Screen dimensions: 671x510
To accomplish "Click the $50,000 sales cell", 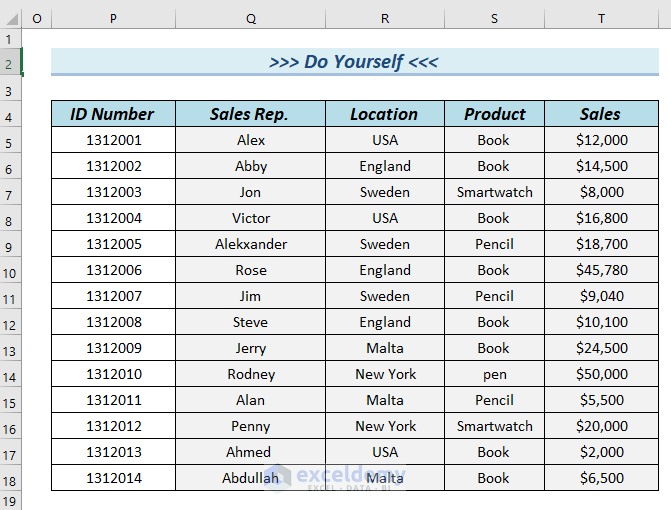I will [601, 374].
